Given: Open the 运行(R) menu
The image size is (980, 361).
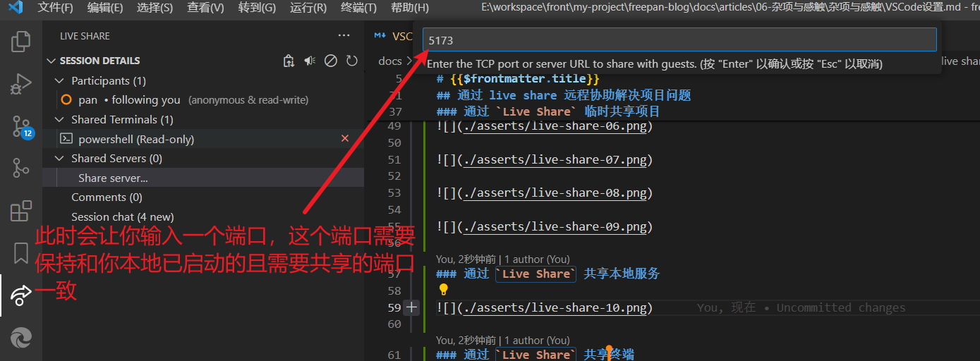Looking at the screenshot, I should (x=308, y=8).
